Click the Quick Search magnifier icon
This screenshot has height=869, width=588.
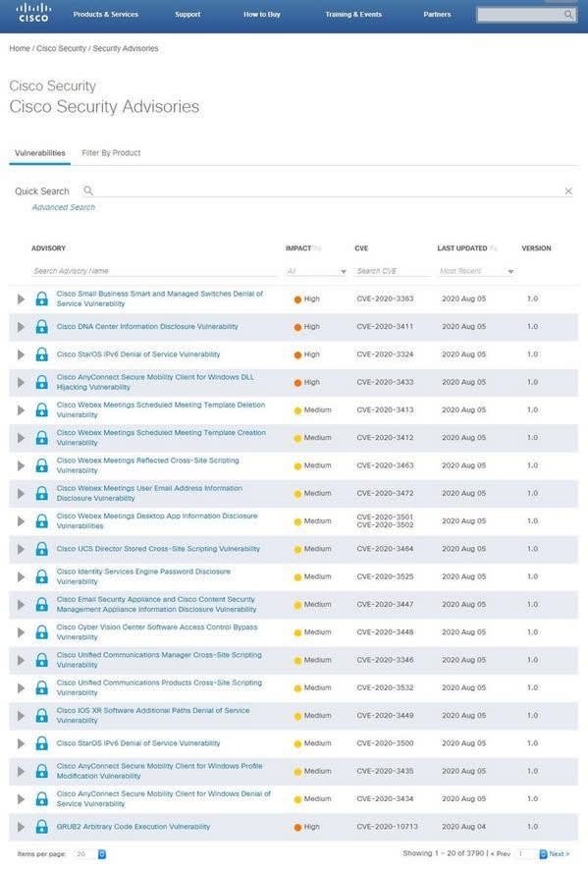coord(87,190)
